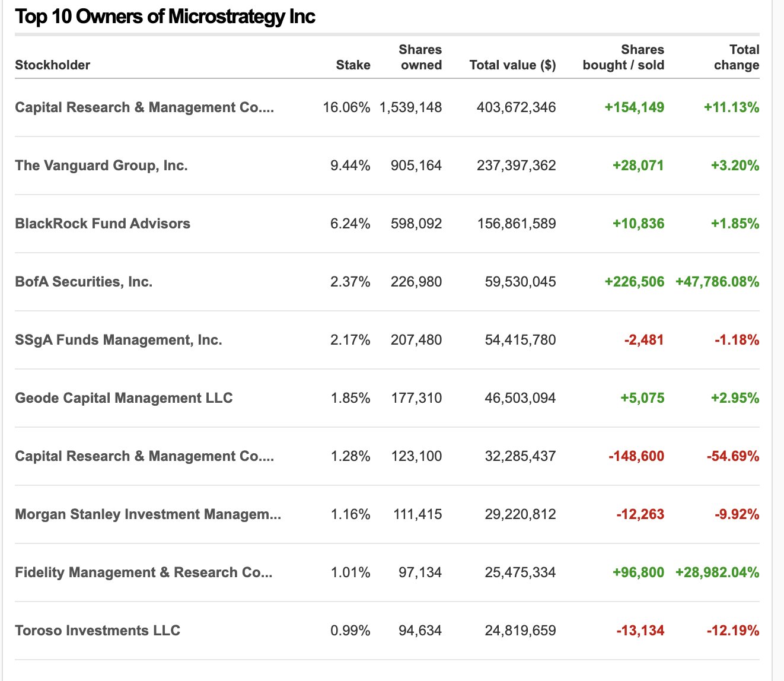Click total value 156,861,589
The height and width of the screenshot is (681, 784).
pyautogui.click(x=517, y=224)
